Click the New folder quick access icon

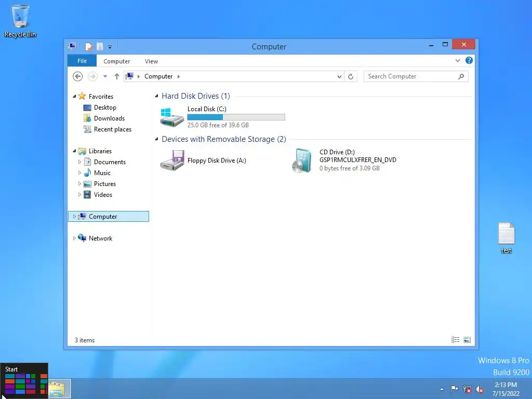point(100,46)
